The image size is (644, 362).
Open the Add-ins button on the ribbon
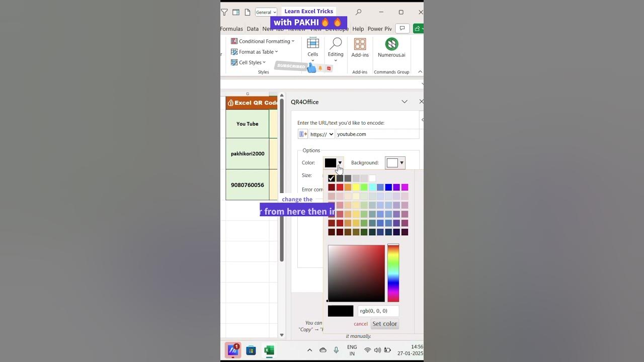360,48
